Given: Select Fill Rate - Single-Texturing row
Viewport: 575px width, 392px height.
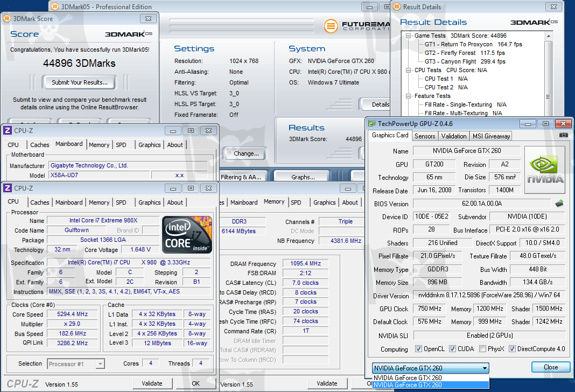Looking at the screenshot, I should (465, 104).
